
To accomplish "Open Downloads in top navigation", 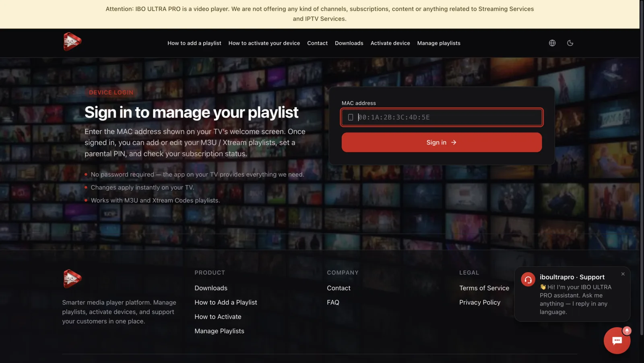I will pyautogui.click(x=349, y=43).
